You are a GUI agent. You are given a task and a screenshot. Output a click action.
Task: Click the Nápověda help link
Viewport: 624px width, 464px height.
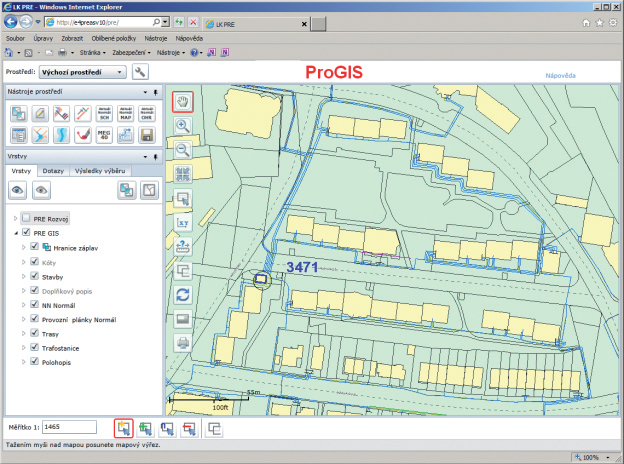click(560, 76)
